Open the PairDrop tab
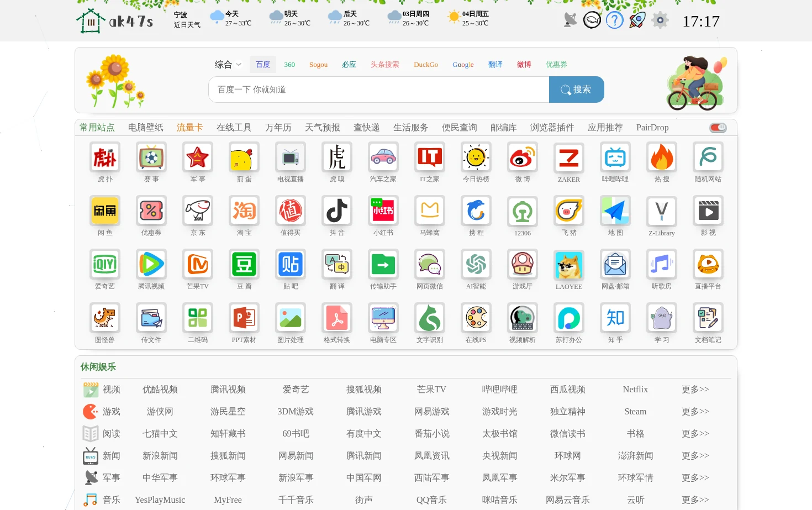812x510 pixels. 652,128
